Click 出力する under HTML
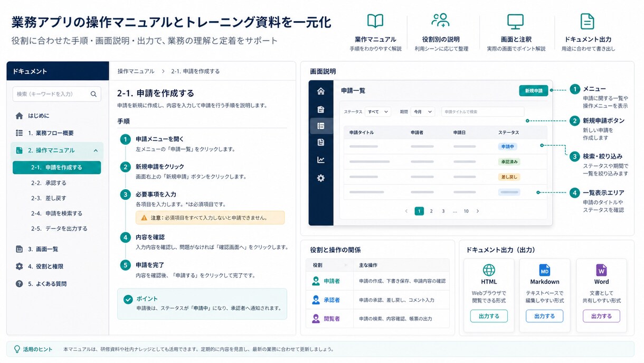This screenshot has width=644, height=363. (x=489, y=316)
